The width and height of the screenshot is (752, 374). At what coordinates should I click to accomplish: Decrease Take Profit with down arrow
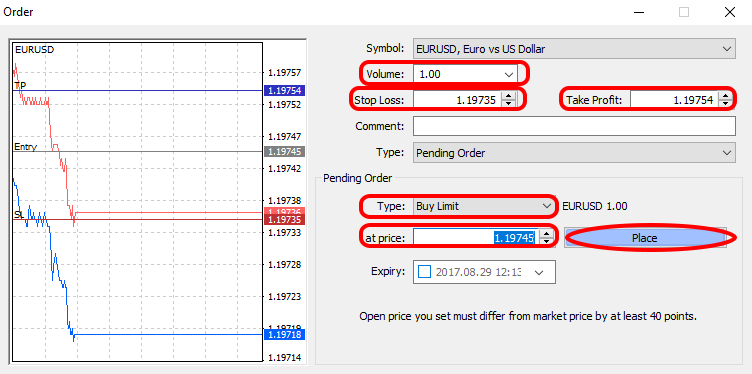pos(725,104)
